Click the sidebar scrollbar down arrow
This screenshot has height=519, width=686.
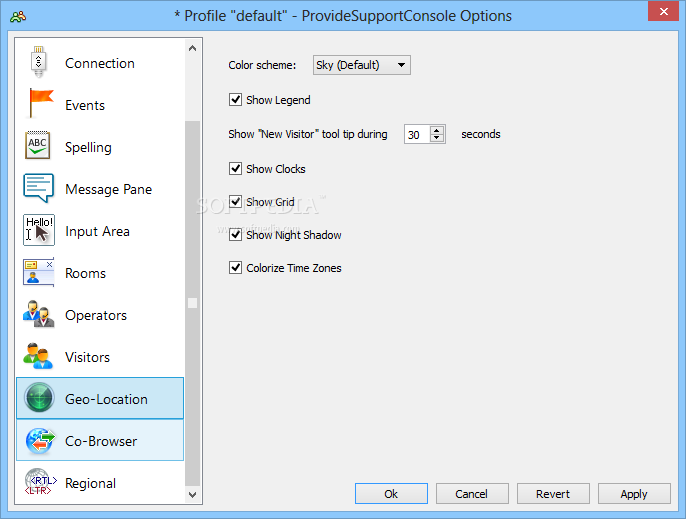click(x=192, y=495)
